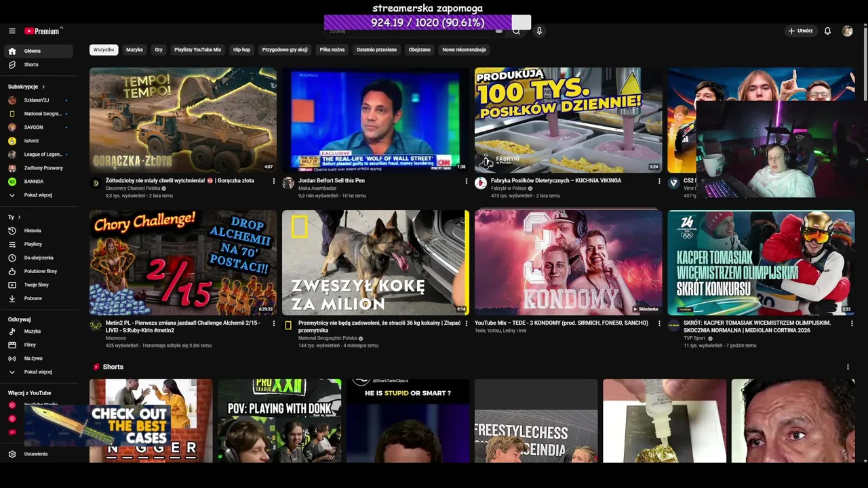Open Muzyka under Odkrywaj in sidebar
This screenshot has width=868, height=488.
click(39, 331)
